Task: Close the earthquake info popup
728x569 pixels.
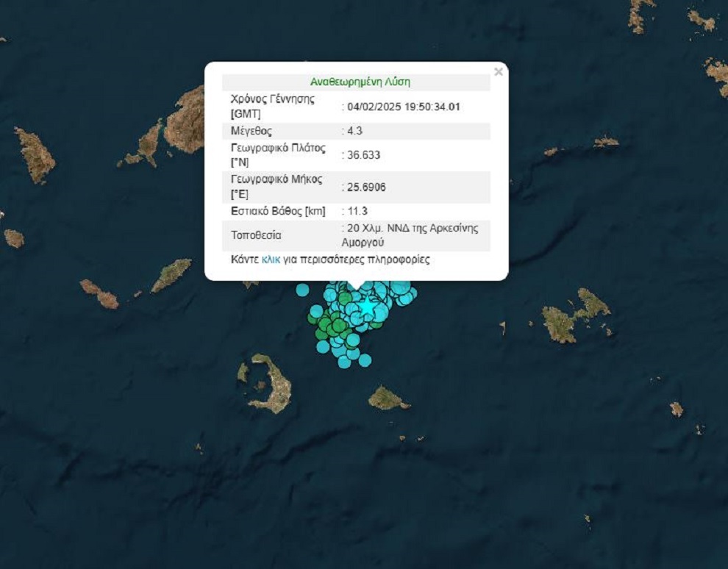Action: pos(499,72)
